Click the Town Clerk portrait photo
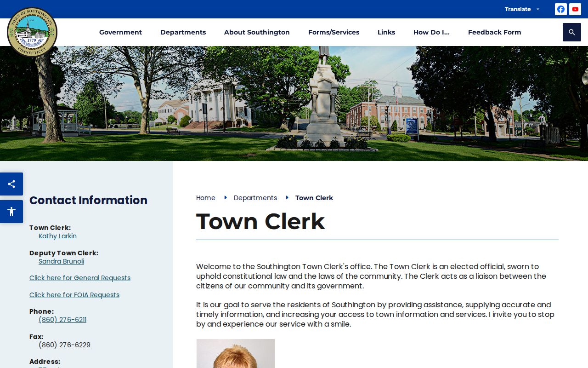The height and width of the screenshot is (368, 588). [x=235, y=353]
